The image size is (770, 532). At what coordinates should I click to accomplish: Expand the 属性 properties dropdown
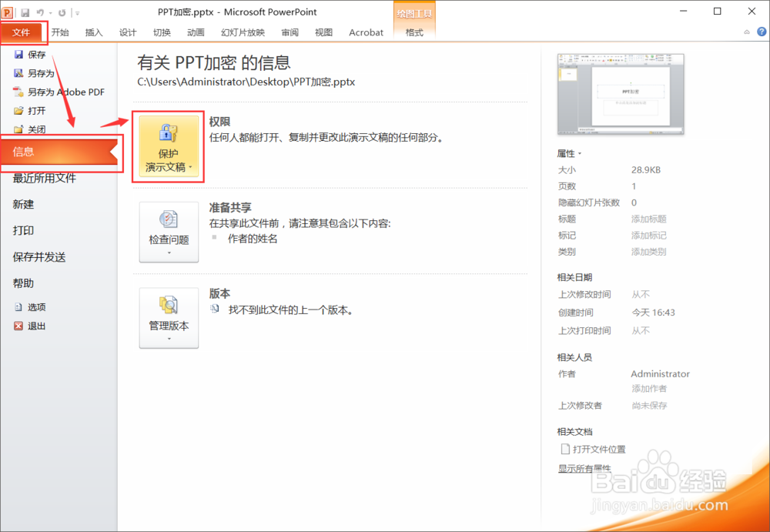(x=569, y=154)
